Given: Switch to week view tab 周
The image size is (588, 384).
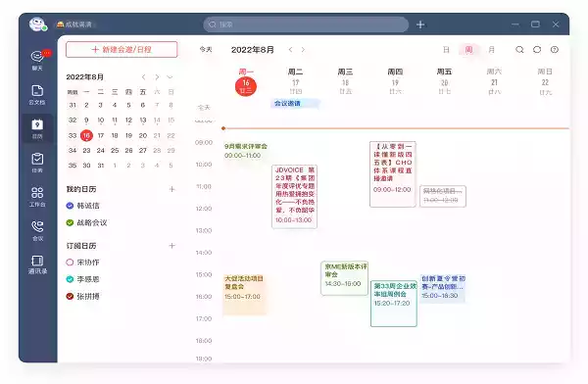Looking at the screenshot, I should coord(468,50).
